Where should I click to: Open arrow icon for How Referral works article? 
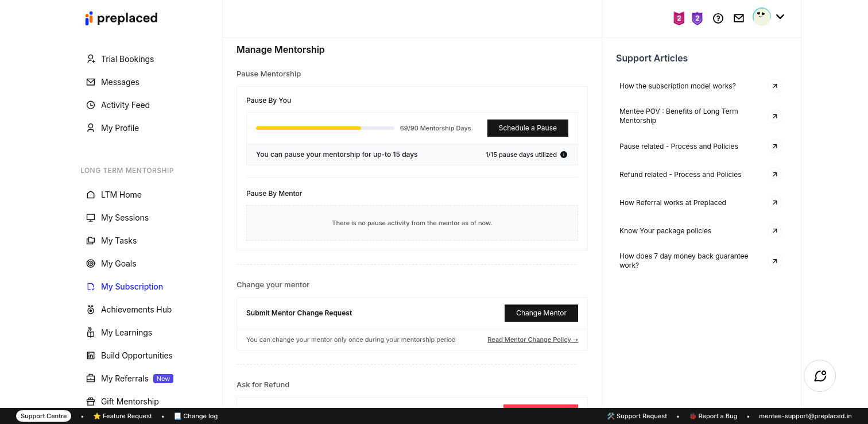(x=774, y=203)
